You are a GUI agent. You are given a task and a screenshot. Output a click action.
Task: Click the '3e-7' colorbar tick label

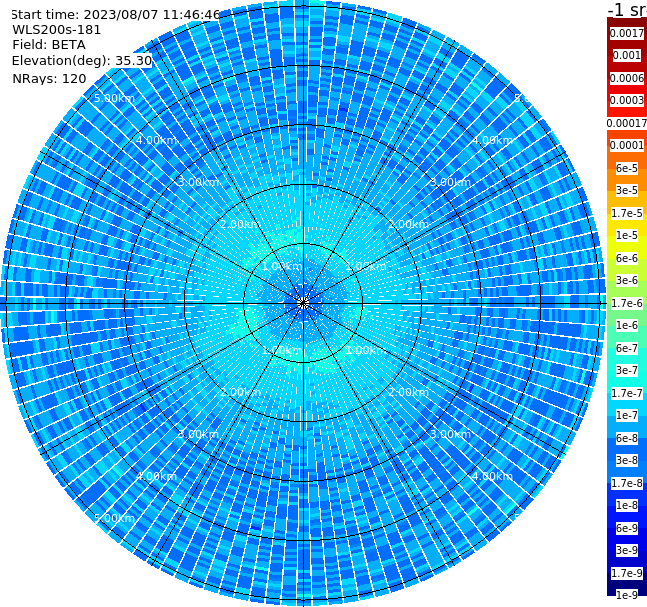pos(627,370)
